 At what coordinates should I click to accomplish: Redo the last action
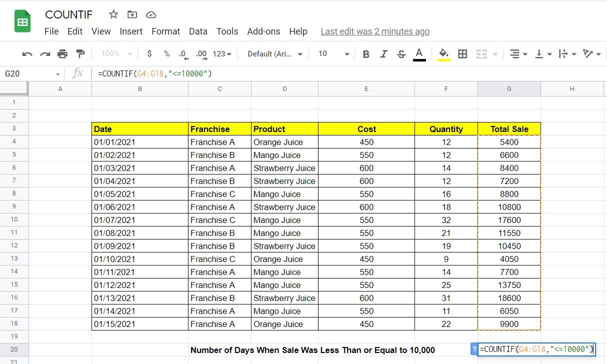click(45, 54)
